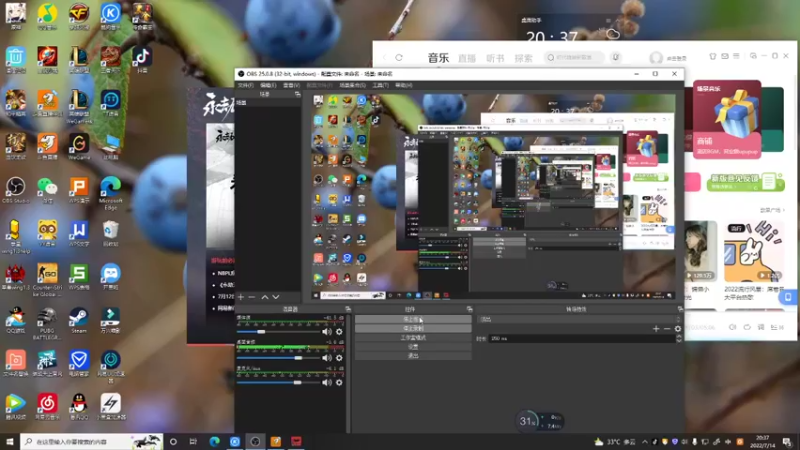Move scene down with down arrow

coord(276,297)
